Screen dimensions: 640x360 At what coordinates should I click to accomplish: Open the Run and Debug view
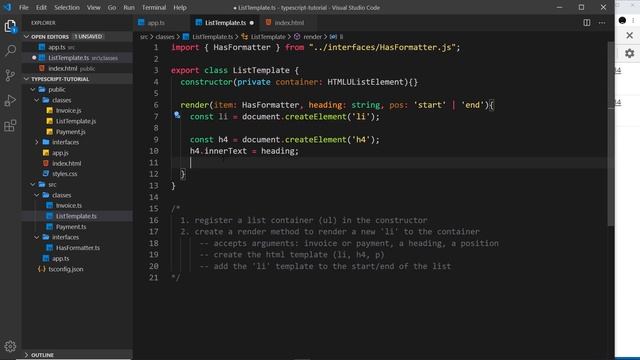click(x=10, y=100)
